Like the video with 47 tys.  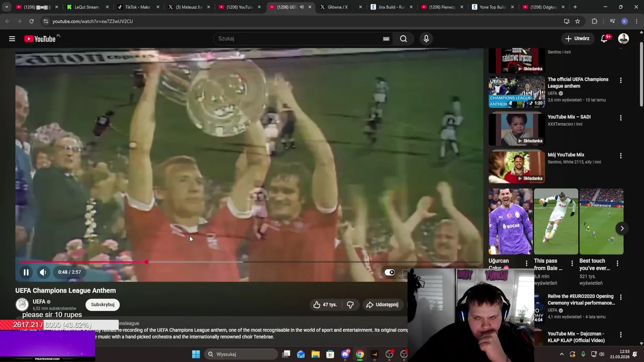[x=325, y=304]
